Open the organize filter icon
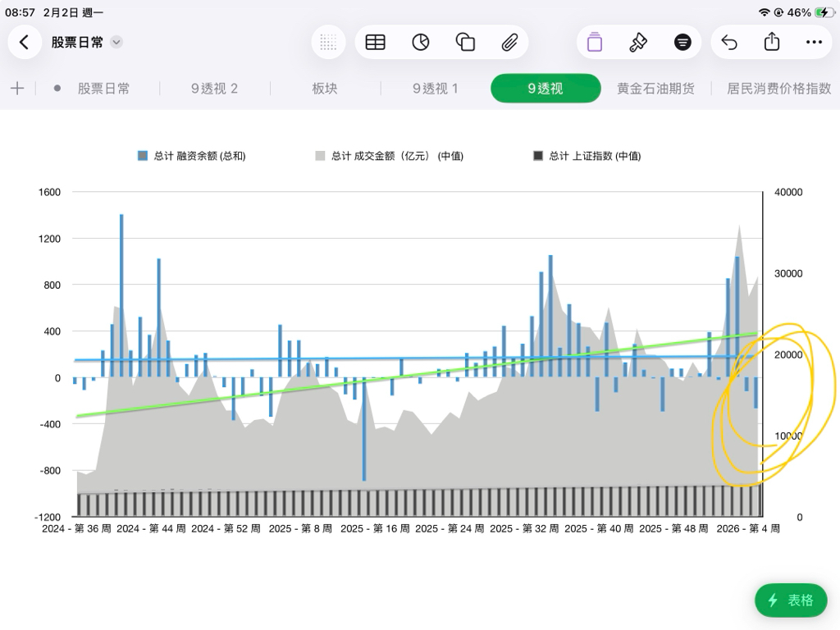The height and width of the screenshot is (630, 840). coord(682,43)
